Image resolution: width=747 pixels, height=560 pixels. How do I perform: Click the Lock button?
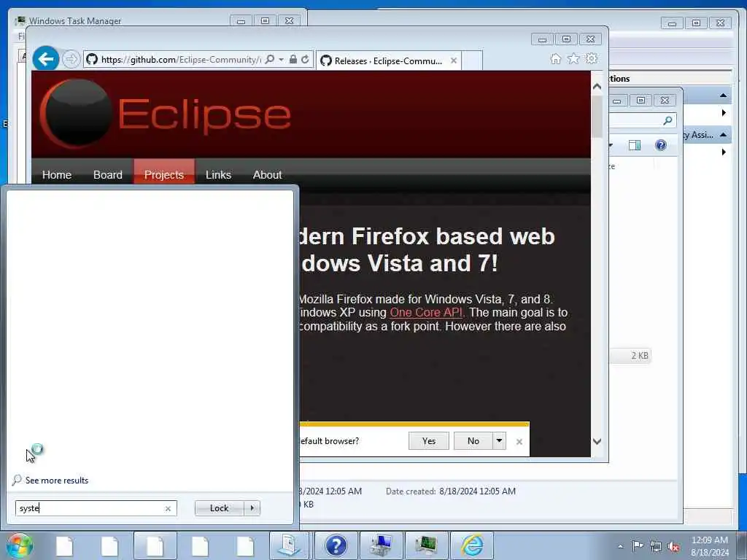[x=219, y=508]
